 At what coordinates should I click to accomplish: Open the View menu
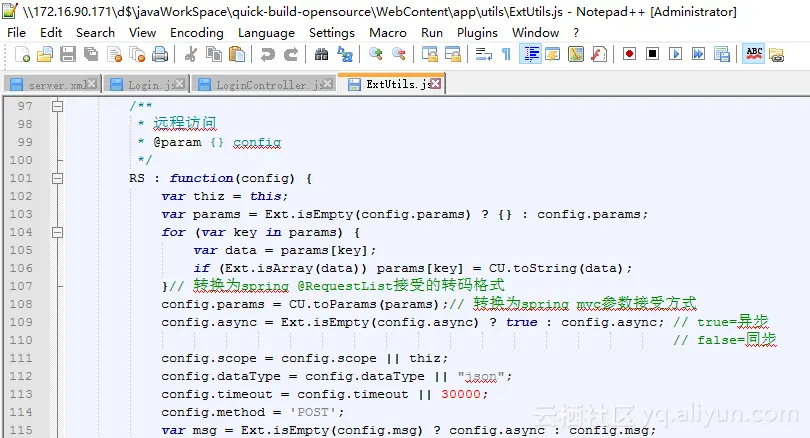(142, 33)
